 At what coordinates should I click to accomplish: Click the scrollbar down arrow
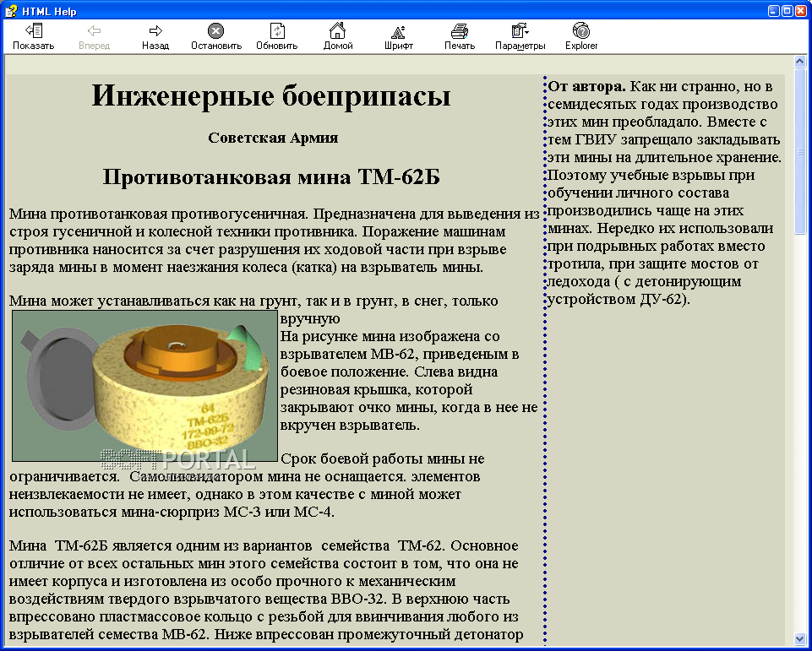[x=800, y=639]
